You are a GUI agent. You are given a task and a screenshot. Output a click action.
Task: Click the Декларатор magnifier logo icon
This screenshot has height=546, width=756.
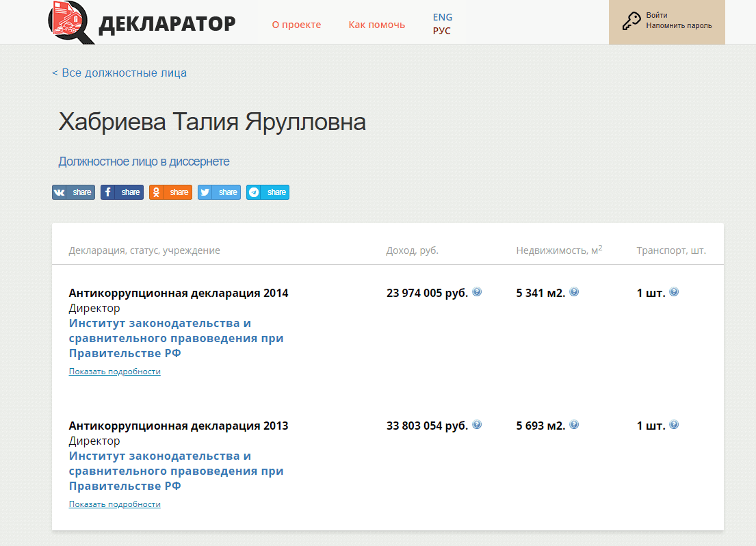point(71,22)
